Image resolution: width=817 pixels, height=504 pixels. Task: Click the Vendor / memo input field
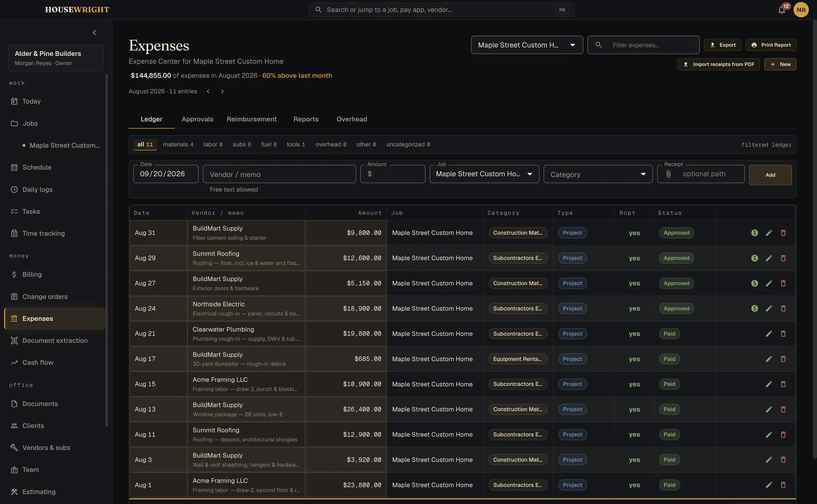pyautogui.click(x=279, y=174)
